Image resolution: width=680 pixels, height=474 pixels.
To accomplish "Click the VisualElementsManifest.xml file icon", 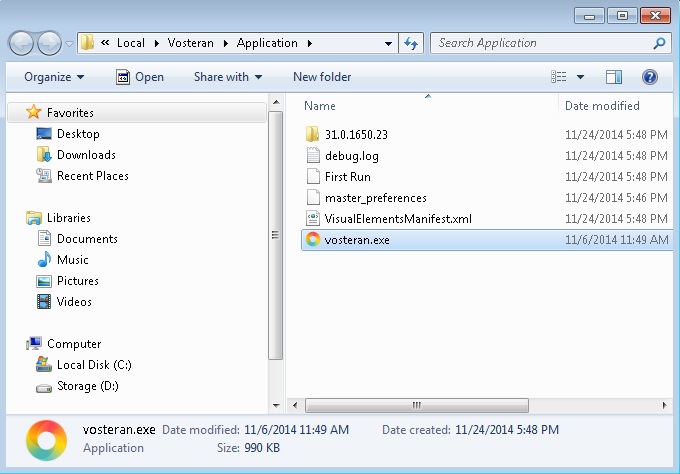I will 313,219.
